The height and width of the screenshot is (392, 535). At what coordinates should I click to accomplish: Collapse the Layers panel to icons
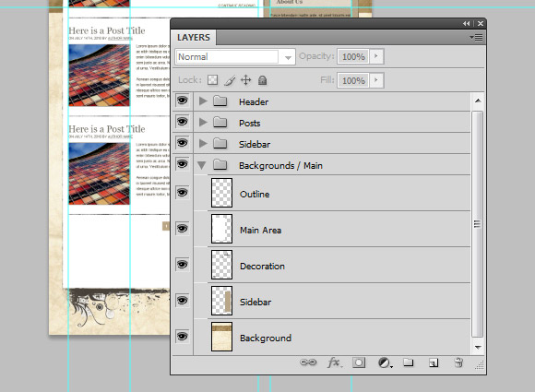pos(467,24)
